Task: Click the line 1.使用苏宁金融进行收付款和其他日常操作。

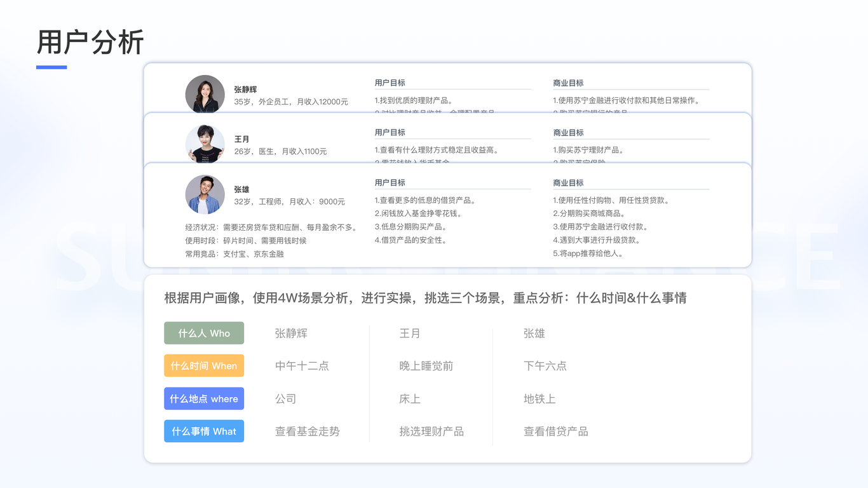Action: 626,100
